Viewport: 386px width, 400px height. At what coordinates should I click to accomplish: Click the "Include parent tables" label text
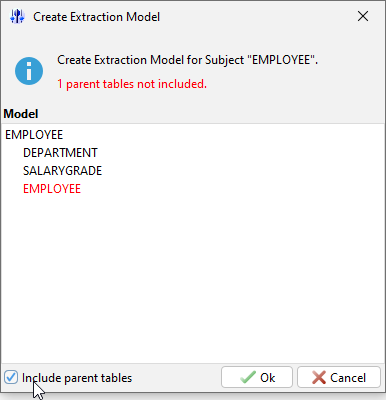click(77, 378)
